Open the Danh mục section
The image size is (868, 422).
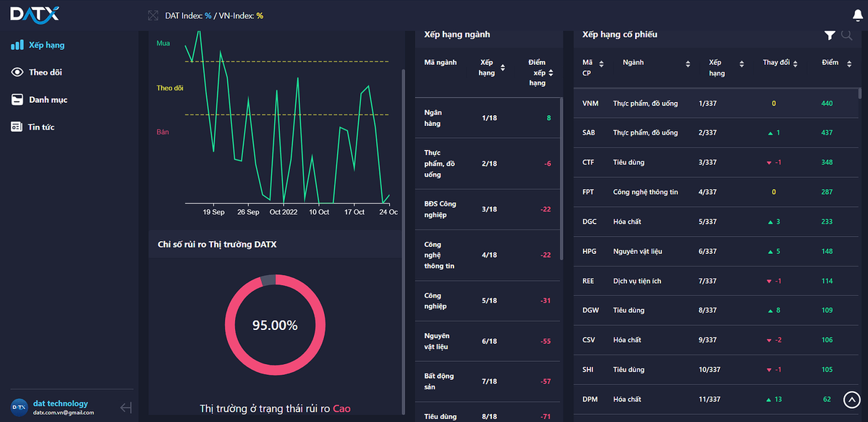pyautogui.click(x=48, y=100)
